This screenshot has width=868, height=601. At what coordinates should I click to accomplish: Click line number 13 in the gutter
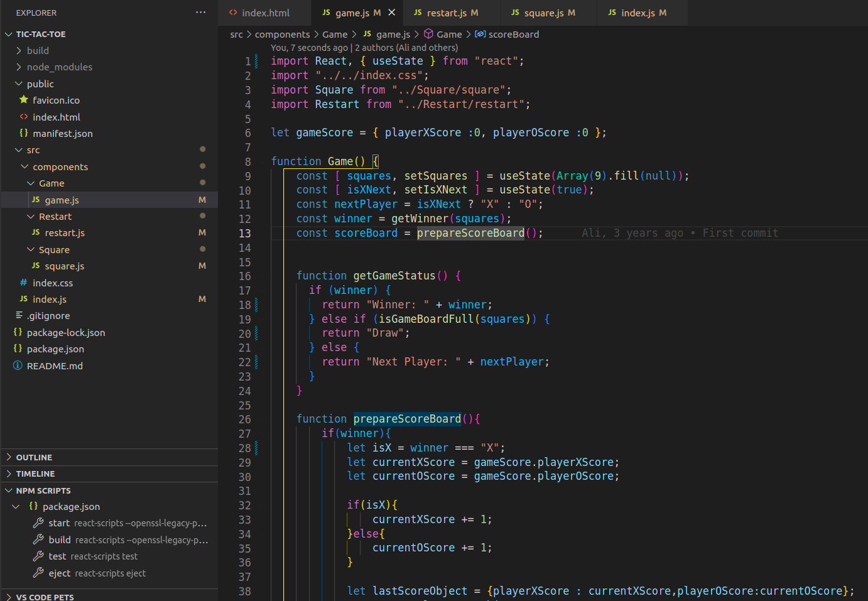(244, 233)
